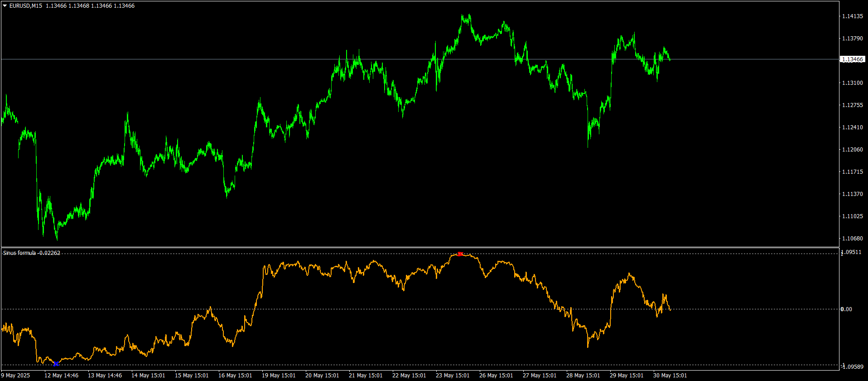This screenshot has width=868, height=381.
Task: Select the 19 May 15:01 time label
Action: (279, 376)
